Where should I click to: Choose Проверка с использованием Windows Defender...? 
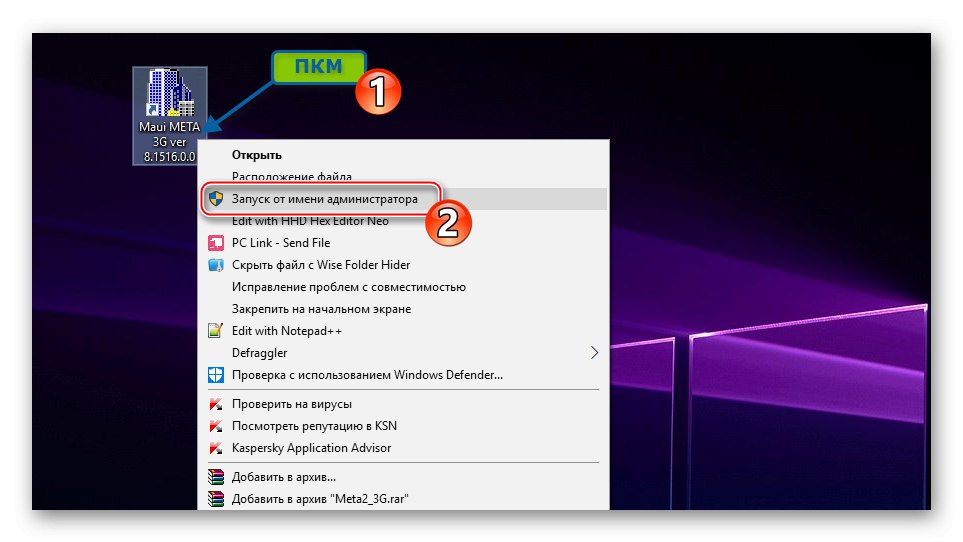(x=403, y=375)
